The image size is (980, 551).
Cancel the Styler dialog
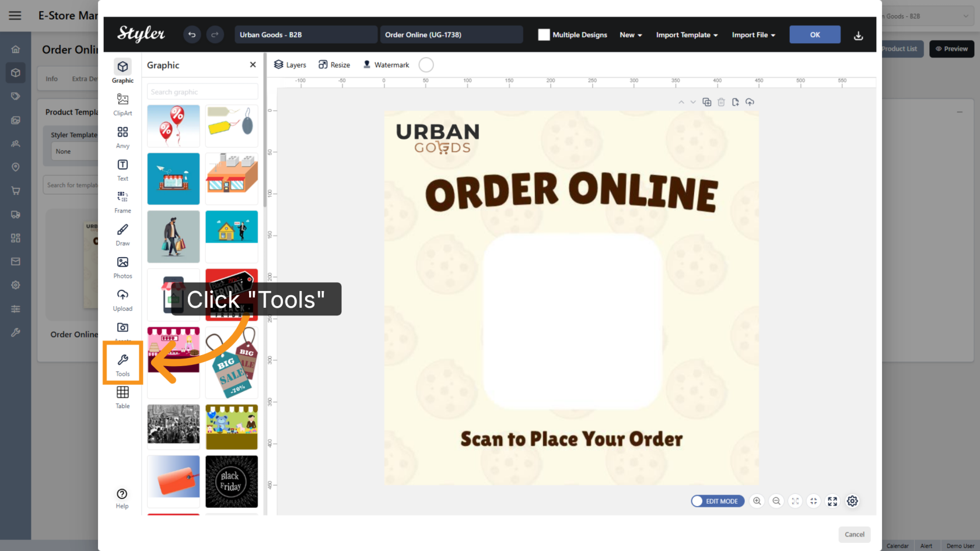pyautogui.click(x=855, y=535)
